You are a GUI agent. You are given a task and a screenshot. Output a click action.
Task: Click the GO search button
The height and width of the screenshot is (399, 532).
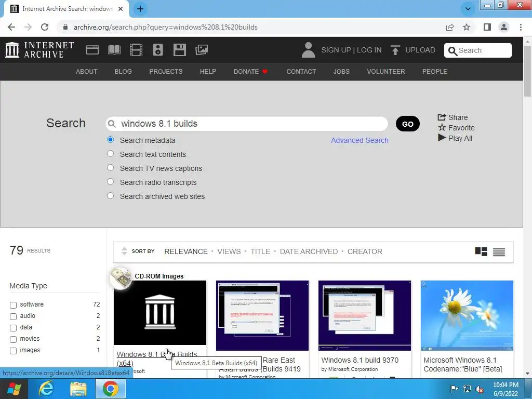click(407, 124)
